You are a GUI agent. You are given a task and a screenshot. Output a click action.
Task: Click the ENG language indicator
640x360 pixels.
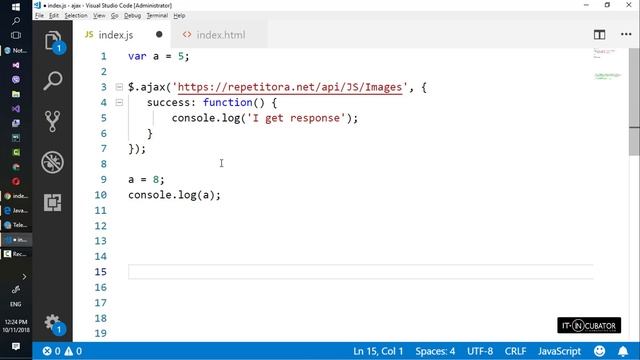pyautogui.click(x=16, y=304)
